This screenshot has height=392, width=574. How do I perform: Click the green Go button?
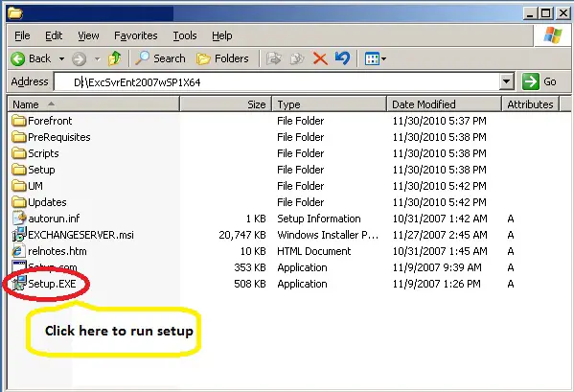(x=540, y=81)
